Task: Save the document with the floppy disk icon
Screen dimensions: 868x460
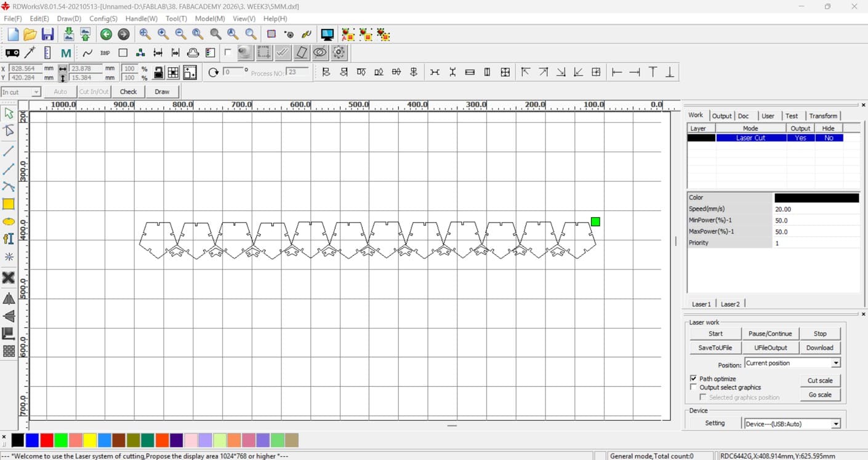Action: click(x=47, y=34)
